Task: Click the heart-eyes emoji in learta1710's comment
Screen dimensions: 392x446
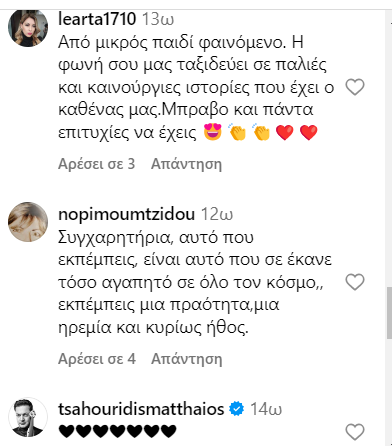Action: (x=213, y=132)
